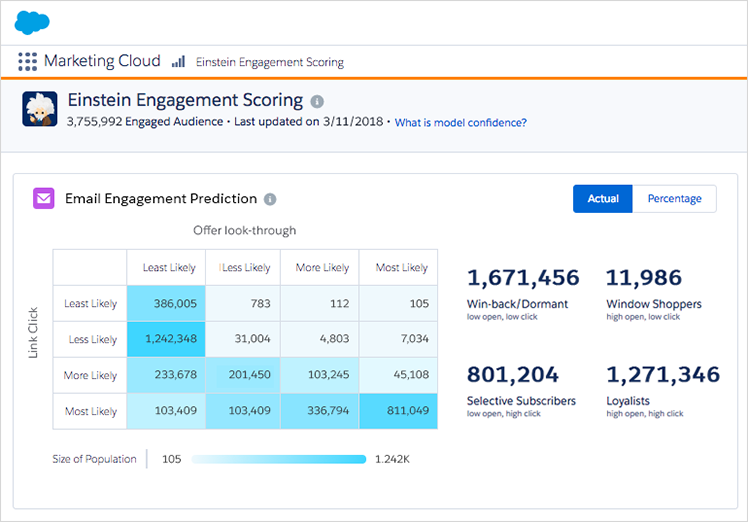Click the Salesforce cloud logo
This screenshot has width=748, height=522.
(x=32, y=22)
